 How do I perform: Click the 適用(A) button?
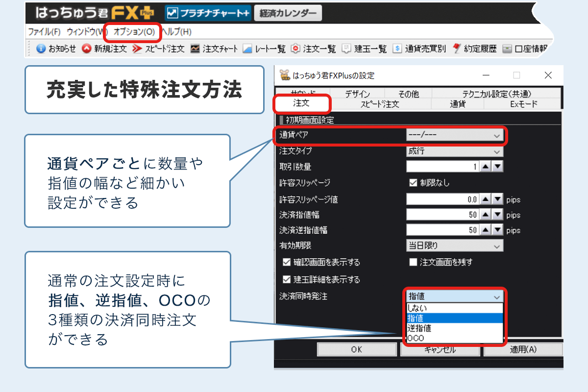(523, 349)
